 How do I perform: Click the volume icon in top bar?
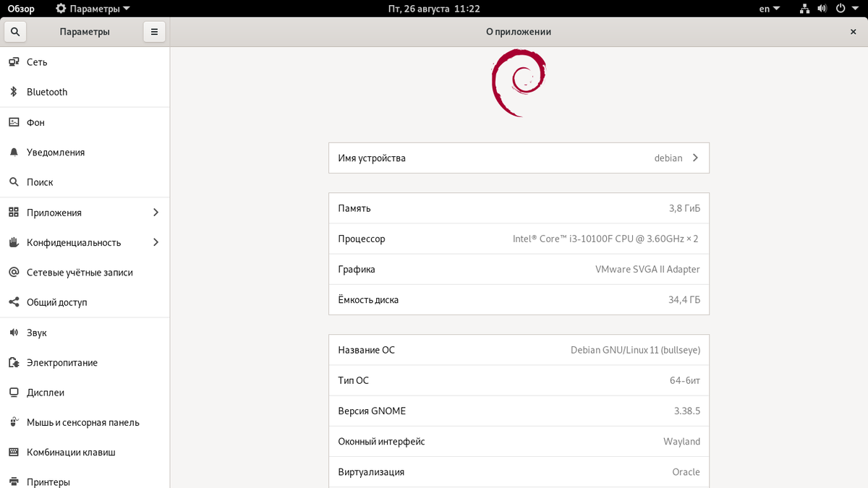[x=822, y=9]
